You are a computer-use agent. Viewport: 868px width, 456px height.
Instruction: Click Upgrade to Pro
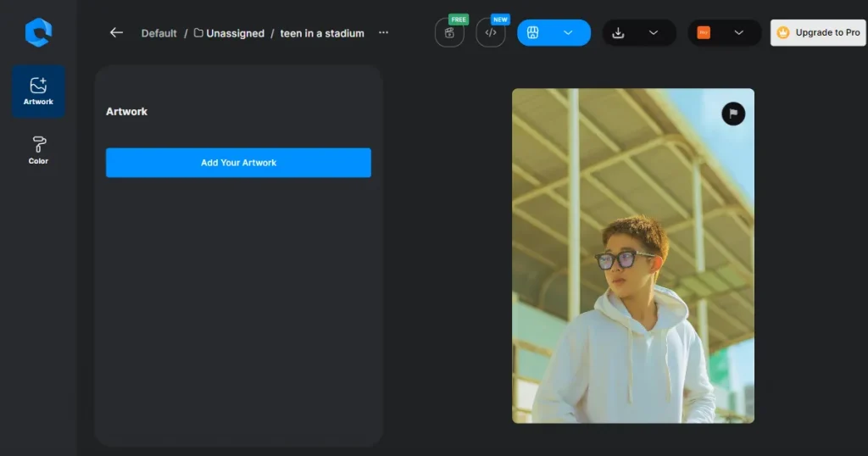818,33
